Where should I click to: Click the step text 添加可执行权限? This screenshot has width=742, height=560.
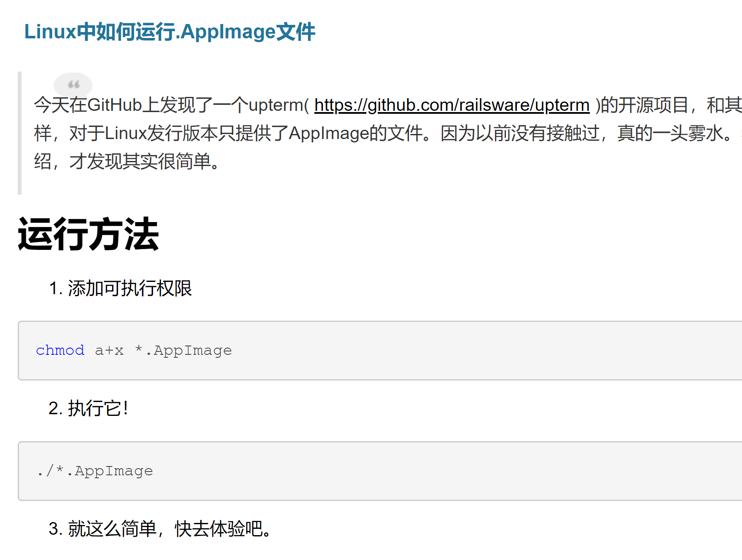129,289
